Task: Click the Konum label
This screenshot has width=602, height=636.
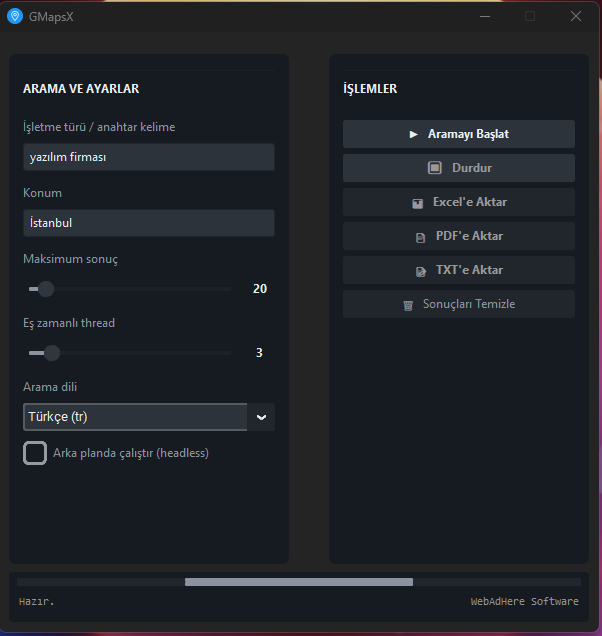Action: tap(43, 193)
